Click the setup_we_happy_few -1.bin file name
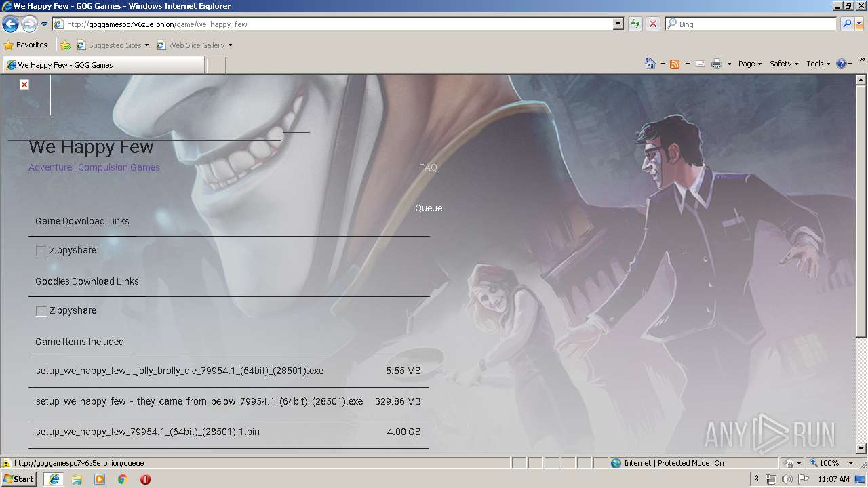Viewport: 868px width, 488px height. [x=148, y=432]
